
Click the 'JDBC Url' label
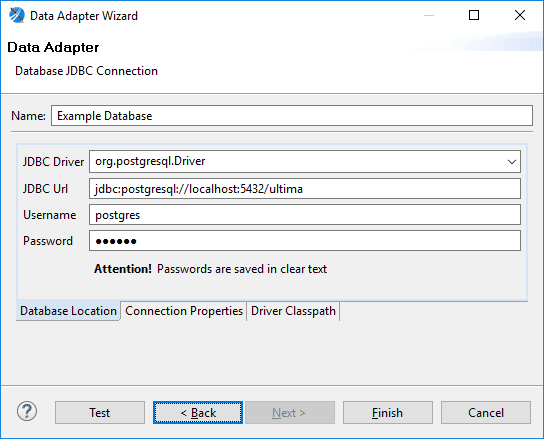pos(45,189)
